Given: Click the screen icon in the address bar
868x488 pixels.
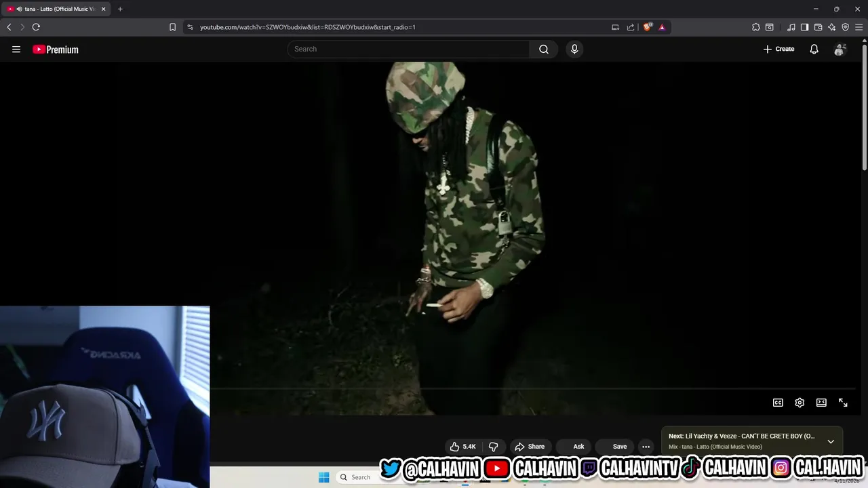Looking at the screenshot, I should pos(615,27).
